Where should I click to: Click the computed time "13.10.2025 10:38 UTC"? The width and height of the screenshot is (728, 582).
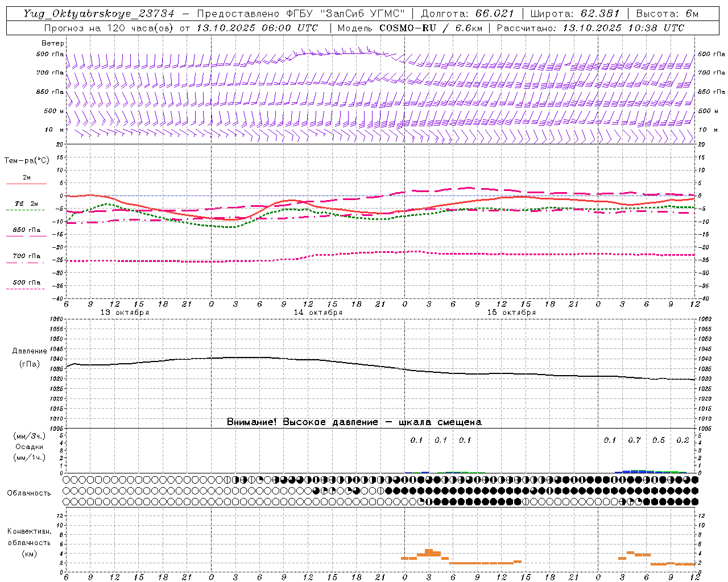pos(623,28)
